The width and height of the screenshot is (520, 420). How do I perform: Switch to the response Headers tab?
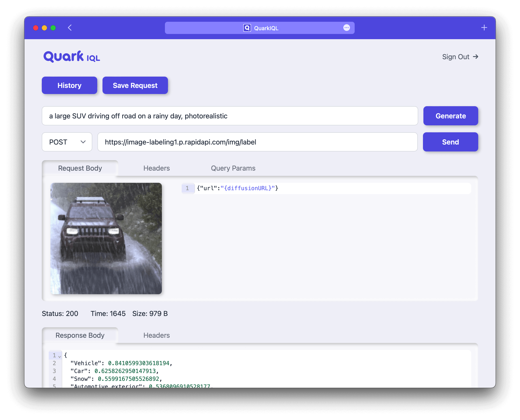pos(156,335)
